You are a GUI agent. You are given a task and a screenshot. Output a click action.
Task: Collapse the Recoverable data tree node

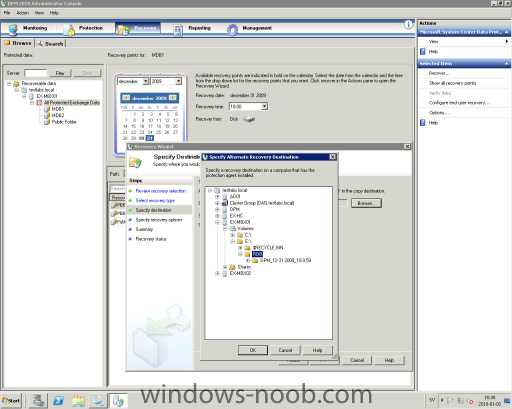(9, 84)
